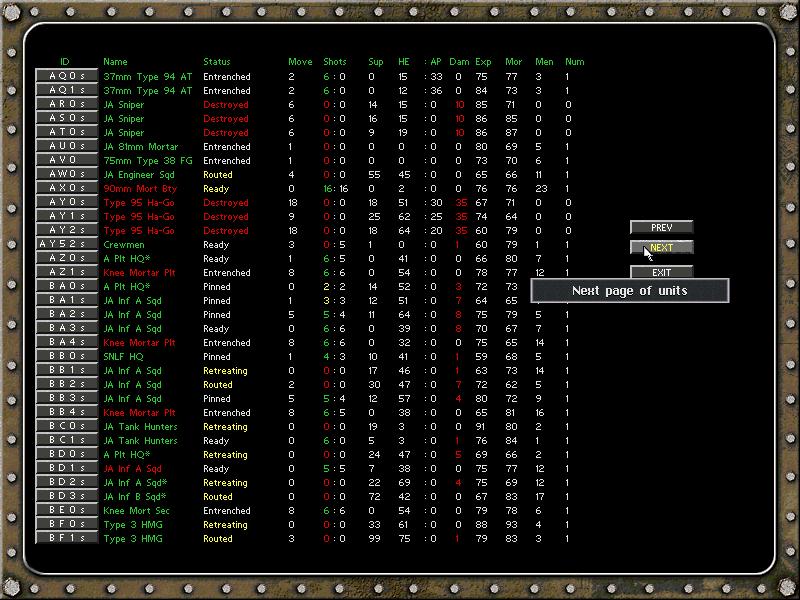
Task: Choose unit ID button AR0
Action: [67, 104]
